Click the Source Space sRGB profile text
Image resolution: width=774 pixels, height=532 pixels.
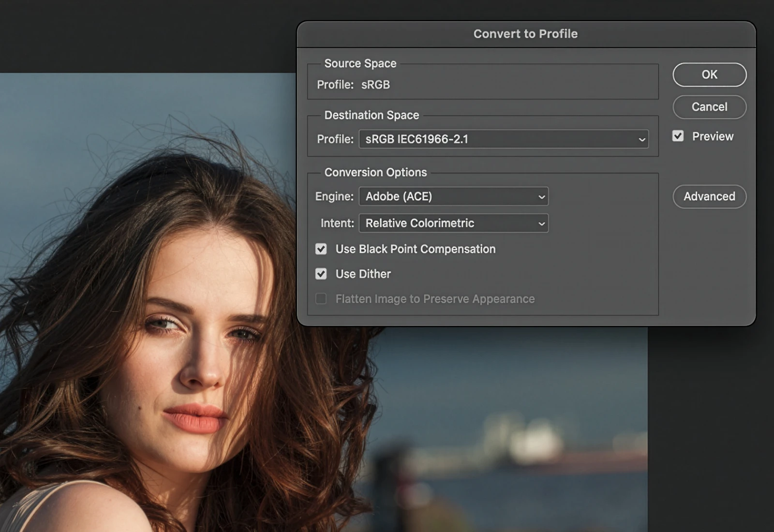[x=375, y=85]
